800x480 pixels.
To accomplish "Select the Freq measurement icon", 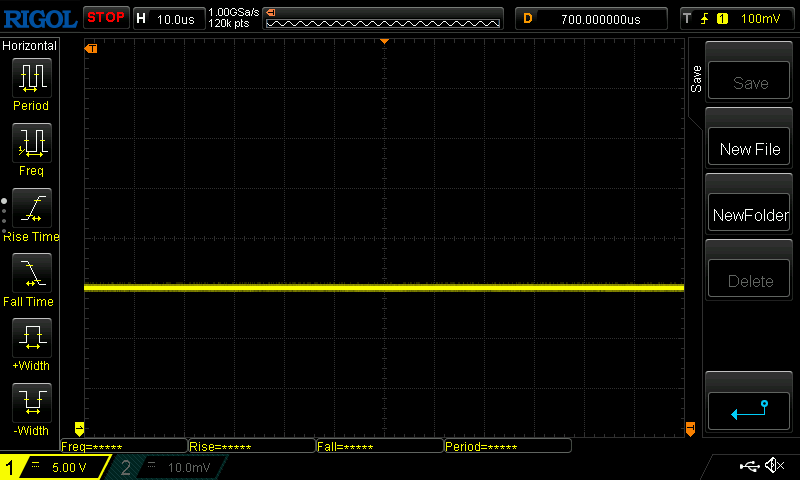I will 31,144.
